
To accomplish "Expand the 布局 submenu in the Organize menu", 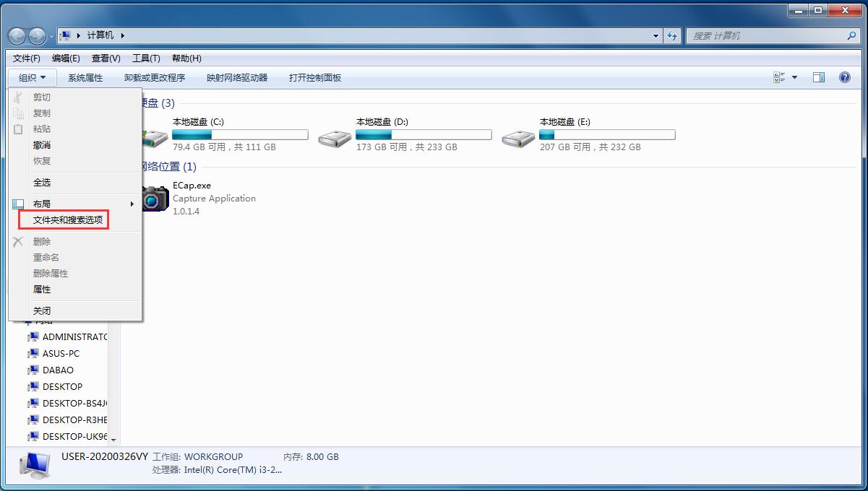I will tap(42, 204).
